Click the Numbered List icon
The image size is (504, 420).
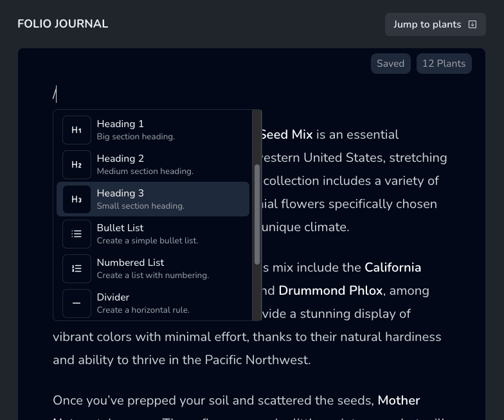tap(76, 268)
